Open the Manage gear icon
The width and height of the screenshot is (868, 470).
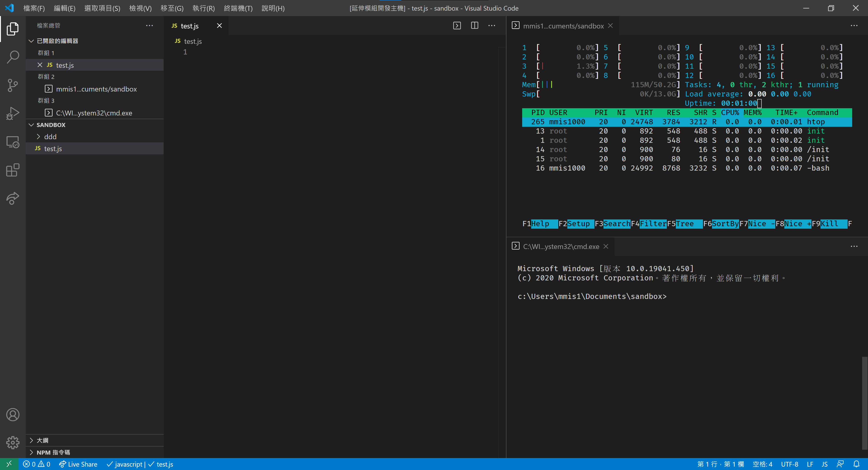coord(13,442)
